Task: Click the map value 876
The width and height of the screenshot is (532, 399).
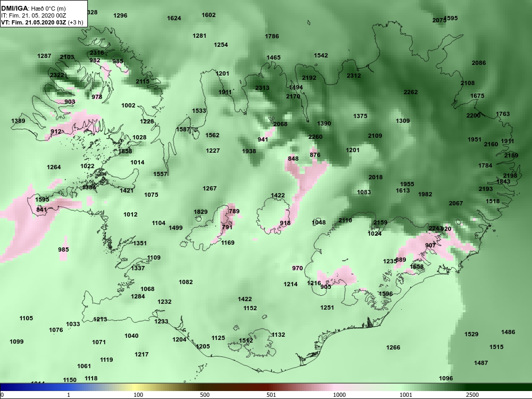Action: 315,155
